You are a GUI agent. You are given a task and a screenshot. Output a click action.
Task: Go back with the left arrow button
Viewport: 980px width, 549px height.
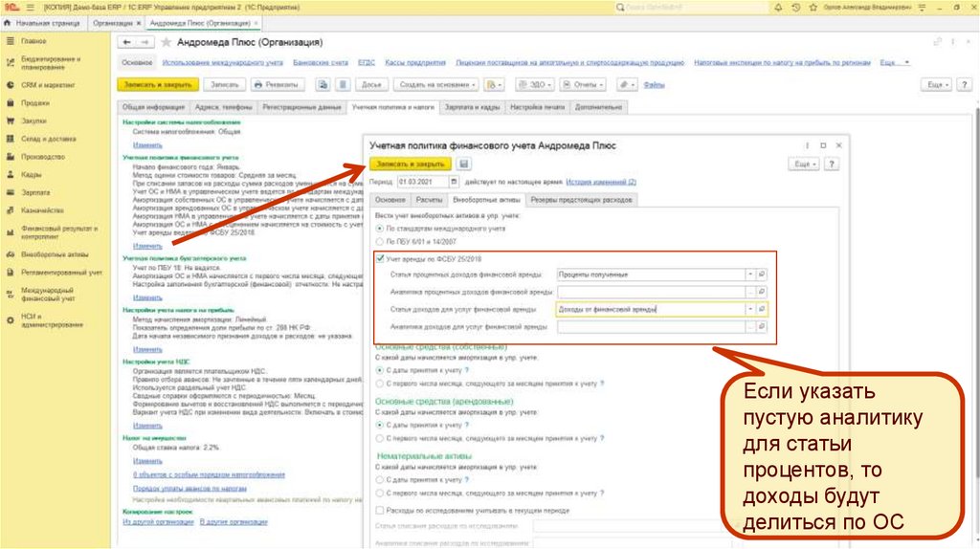[x=125, y=43]
